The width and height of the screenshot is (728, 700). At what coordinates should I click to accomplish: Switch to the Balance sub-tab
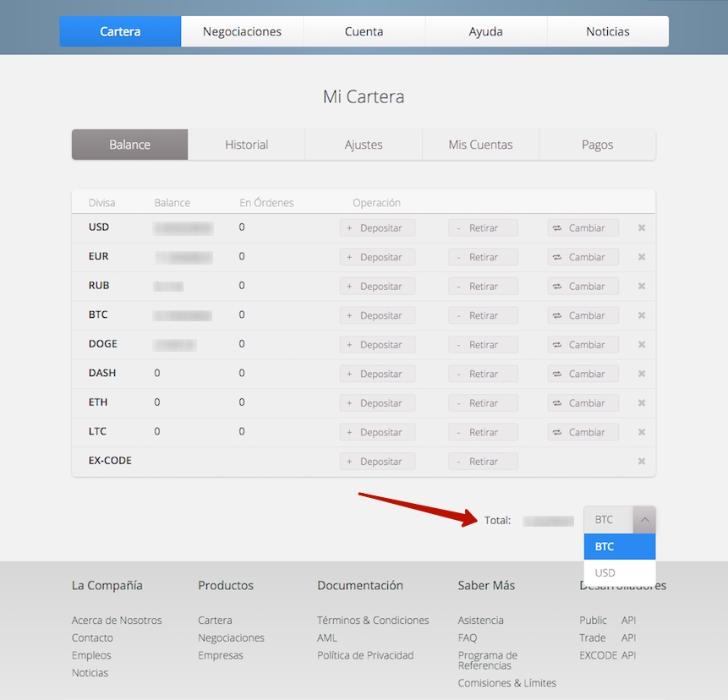coord(130,145)
